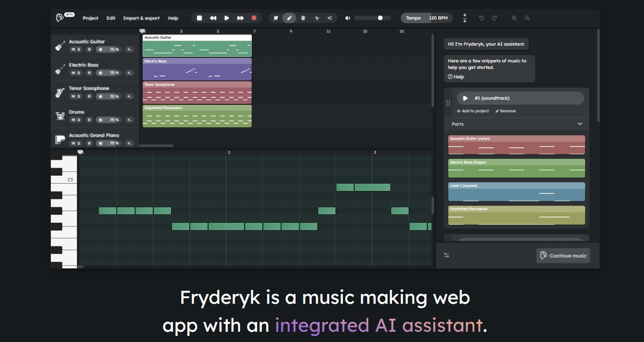Arm recording on Tenor Saxophone track
This screenshot has width=644, height=342.
[x=89, y=96]
